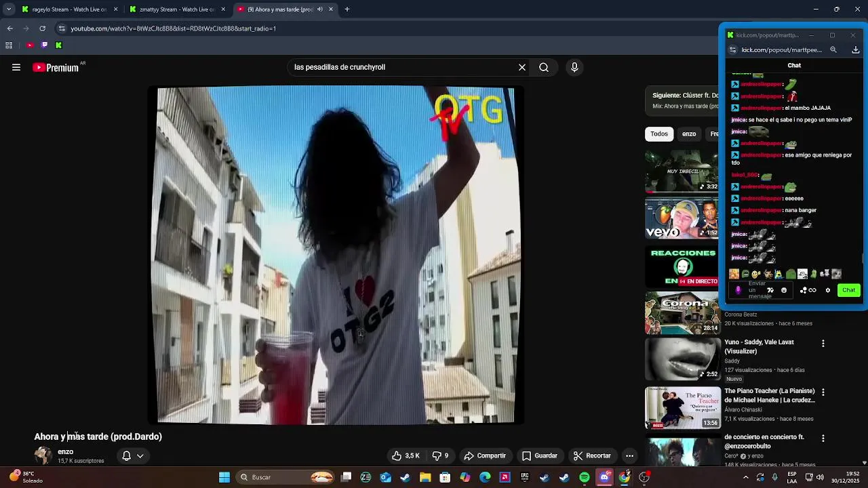Open the volume control in system tray
868x488 pixels.
pyautogui.click(x=820, y=477)
